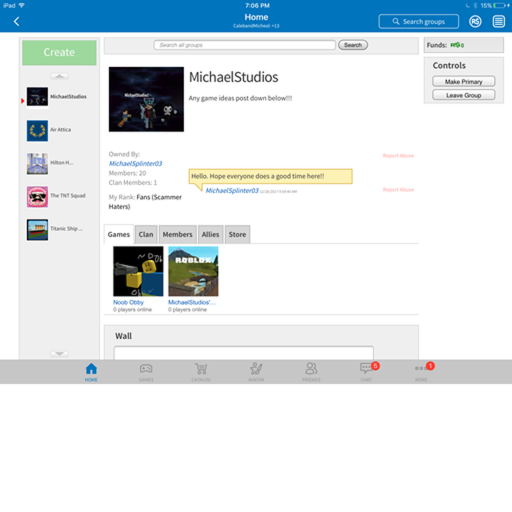Open Friends icon in bottom bar
This screenshot has width=512, height=512.
coord(311,372)
